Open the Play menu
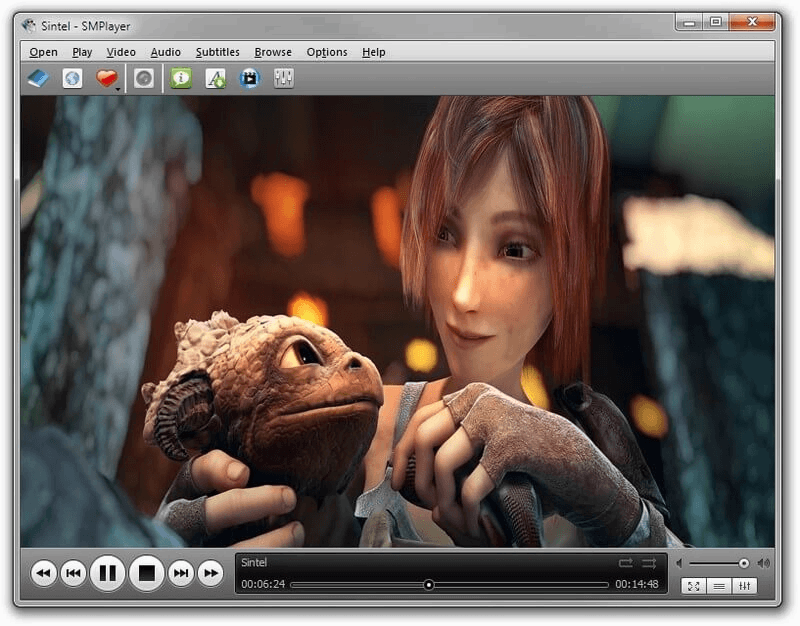 82,52
